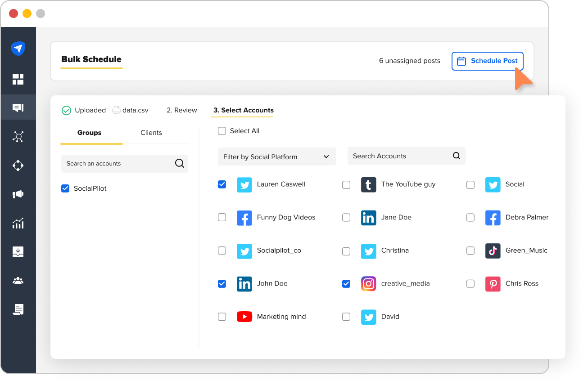588x385 pixels.
Task: Open the analytics chart sidebar icon
Action: coord(18,223)
